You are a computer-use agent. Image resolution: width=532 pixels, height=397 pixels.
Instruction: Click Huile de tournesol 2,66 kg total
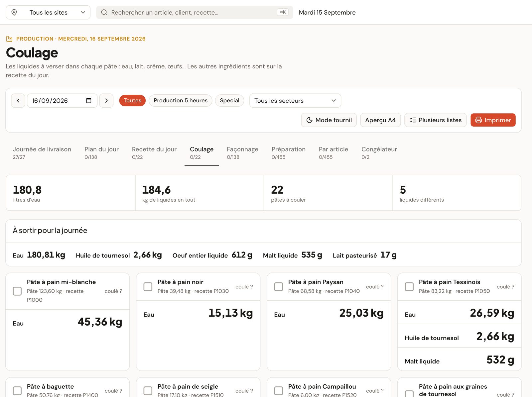tap(119, 255)
